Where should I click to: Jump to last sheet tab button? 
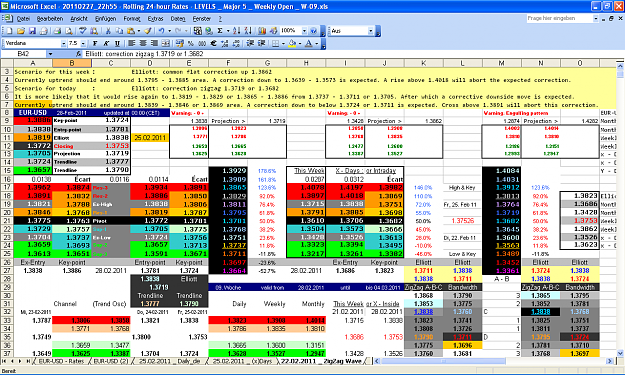(x=28, y=361)
